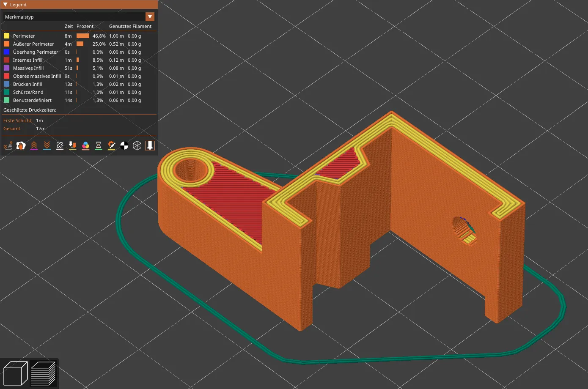Toggle Internes Infill visibility
Viewport: 588px width, 389px height.
pyautogui.click(x=79, y=60)
